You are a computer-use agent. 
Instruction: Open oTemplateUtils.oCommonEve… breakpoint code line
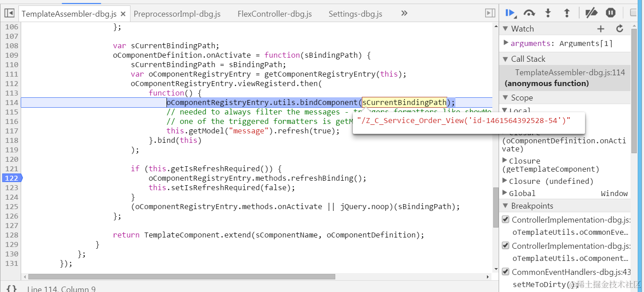(x=571, y=233)
